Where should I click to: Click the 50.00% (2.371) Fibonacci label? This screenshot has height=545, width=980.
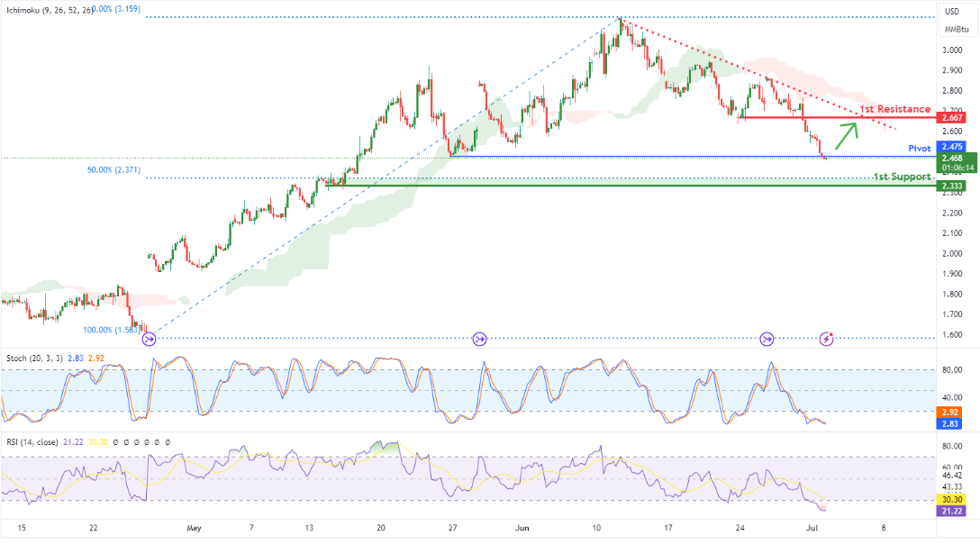click(113, 170)
